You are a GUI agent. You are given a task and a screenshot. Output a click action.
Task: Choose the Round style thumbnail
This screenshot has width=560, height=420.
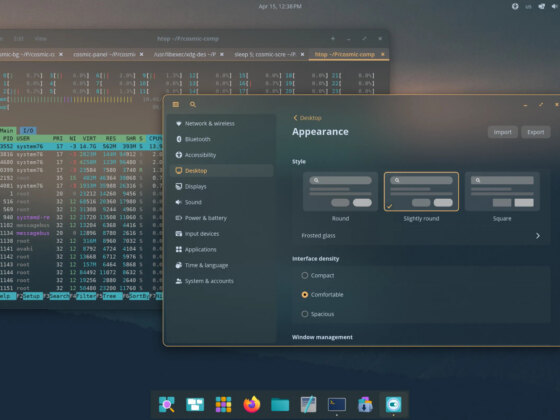[x=340, y=192]
